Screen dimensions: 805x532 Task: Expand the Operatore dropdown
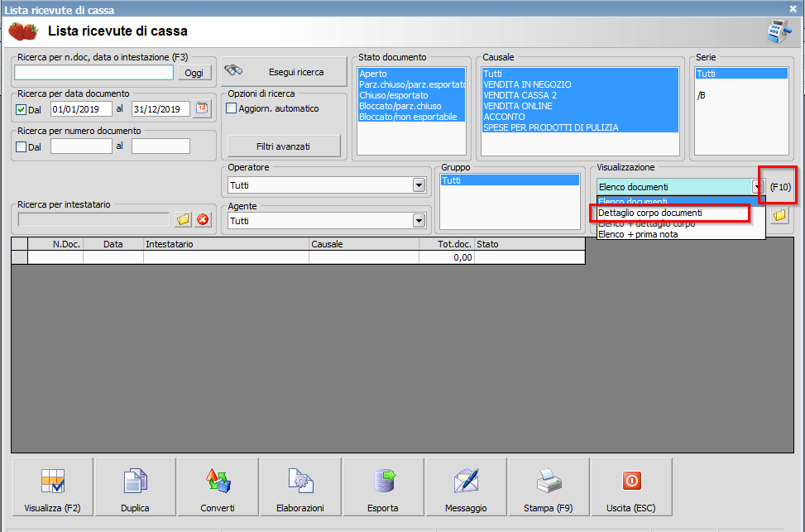click(x=419, y=185)
